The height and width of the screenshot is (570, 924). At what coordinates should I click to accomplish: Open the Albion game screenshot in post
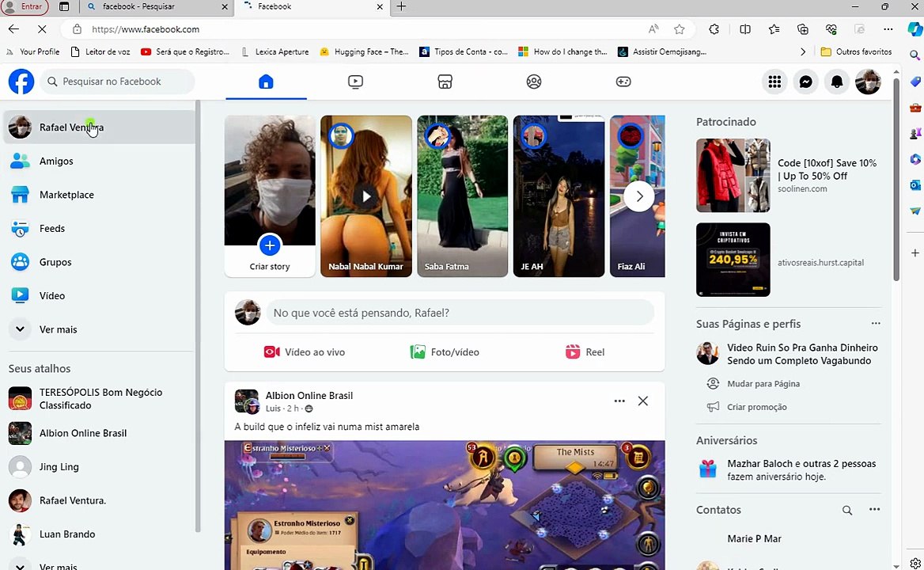[445, 505]
